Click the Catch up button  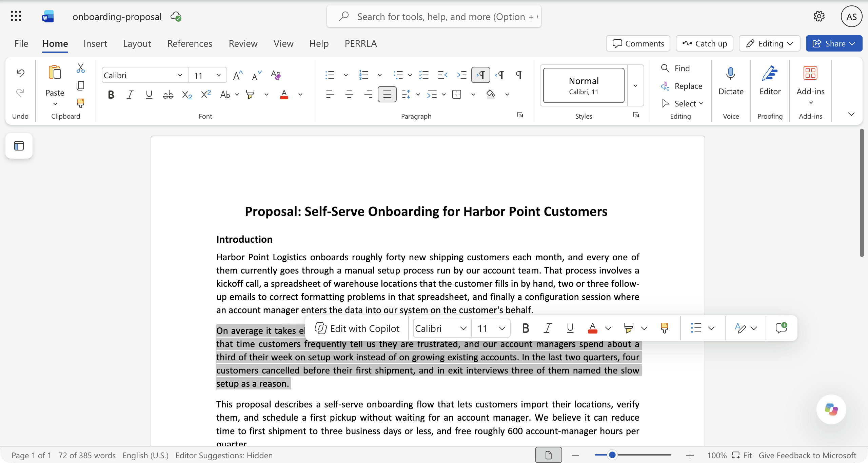[704, 43]
